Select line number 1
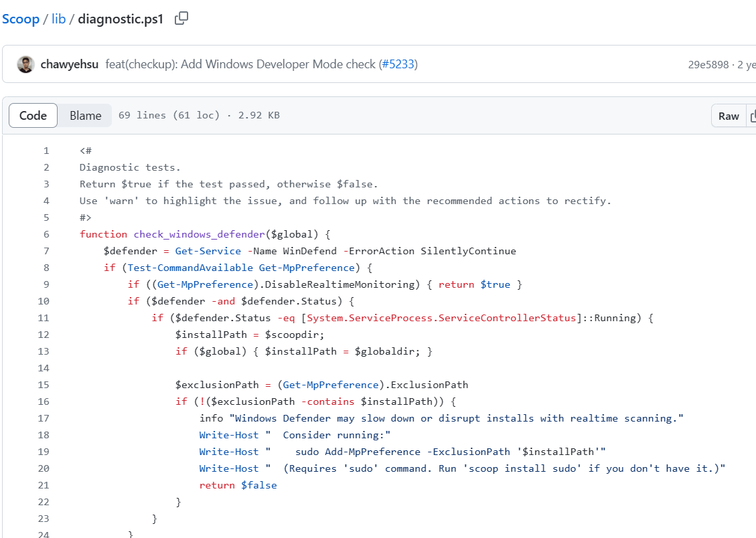The image size is (756, 538). coord(46,151)
